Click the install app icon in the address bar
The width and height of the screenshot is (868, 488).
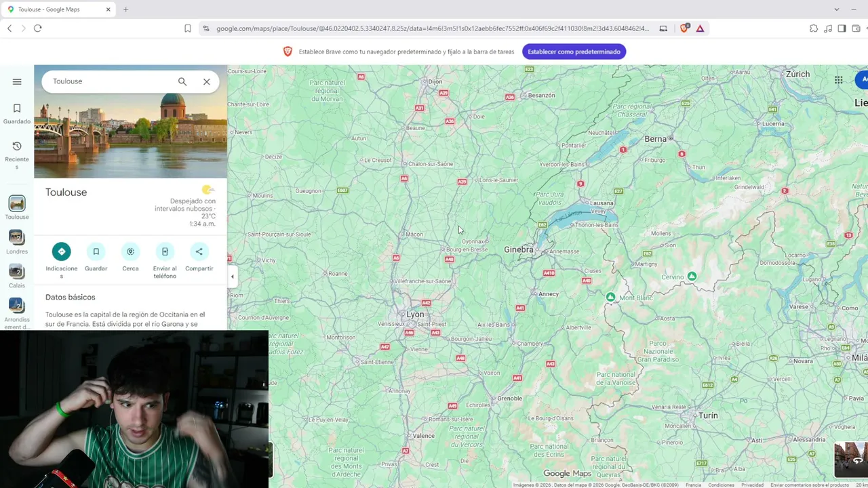tap(663, 28)
